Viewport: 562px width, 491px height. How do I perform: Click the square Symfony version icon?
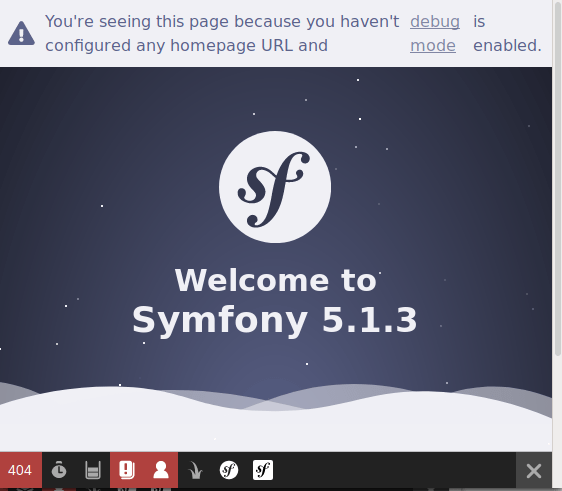pyautogui.click(x=263, y=470)
